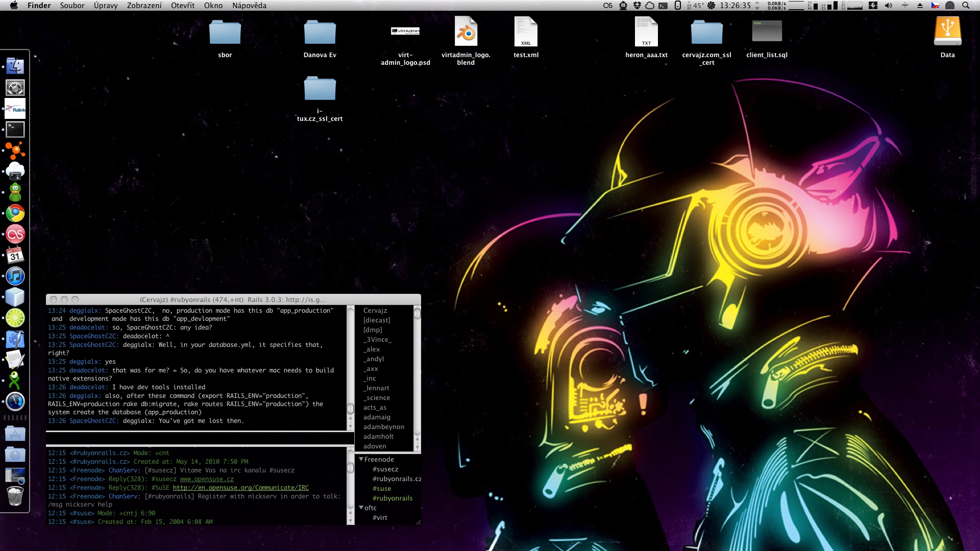The image size is (980, 551).
Task: Click the server log scrollbar thumb
Action: click(350, 468)
